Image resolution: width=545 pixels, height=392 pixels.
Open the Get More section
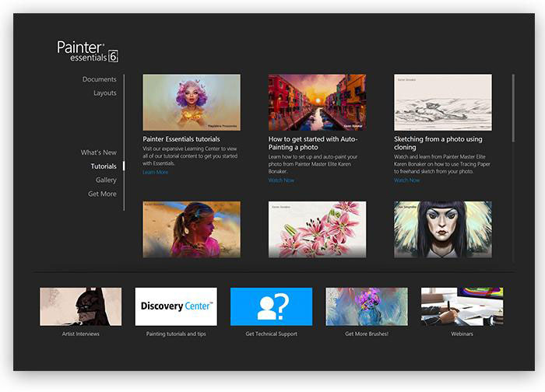click(102, 194)
